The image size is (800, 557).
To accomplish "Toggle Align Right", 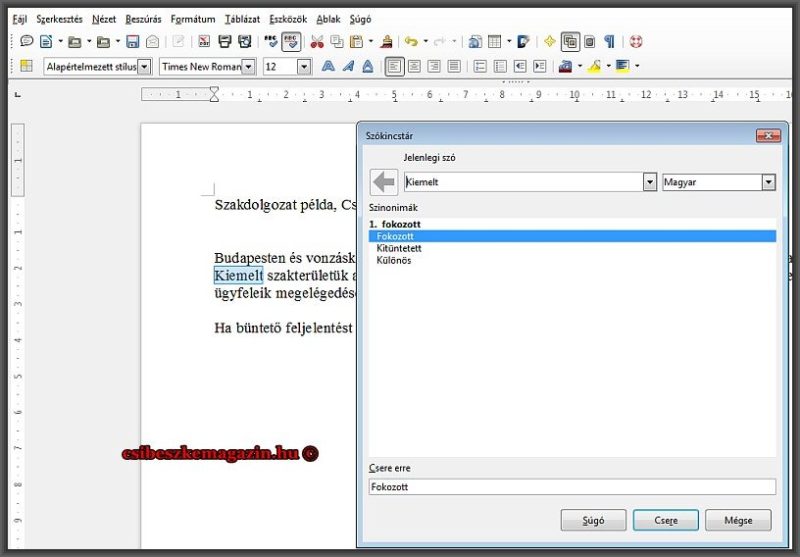I will tap(434, 66).
